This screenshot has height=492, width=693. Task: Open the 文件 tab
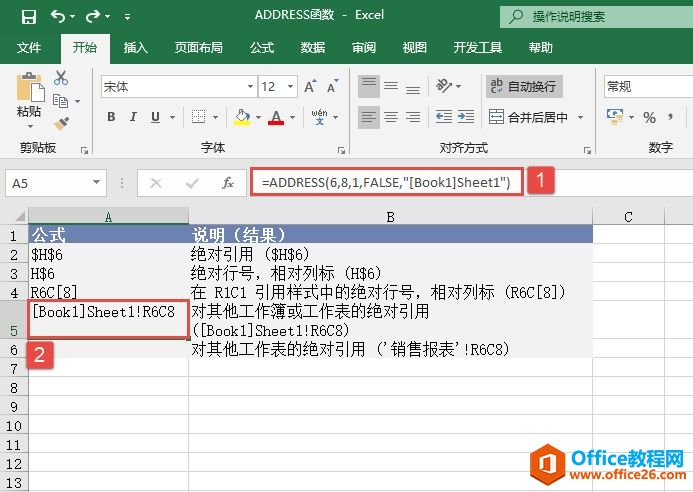click(29, 47)
